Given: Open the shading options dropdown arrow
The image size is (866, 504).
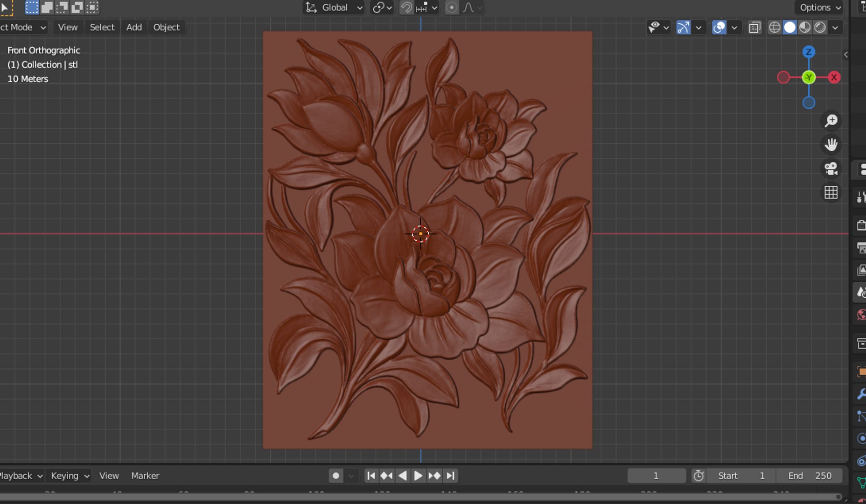Looking at the screenshot, I should 835,28.
